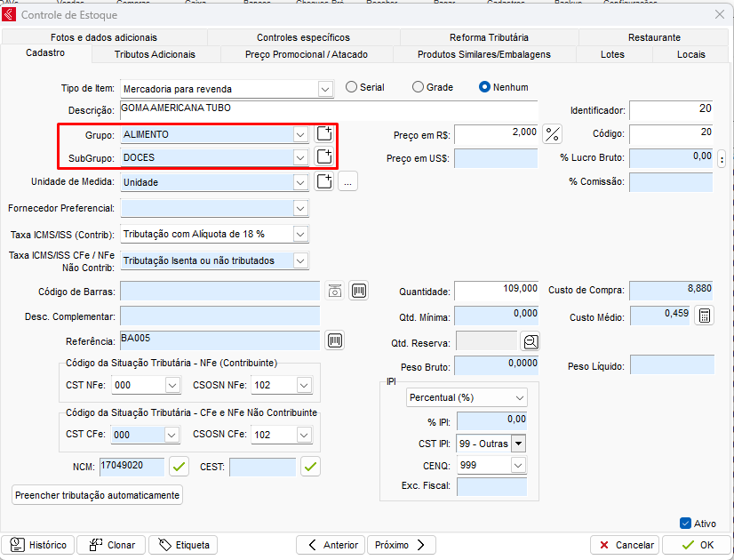Open the Reforma Tributária tab

(x=489, y=37)
